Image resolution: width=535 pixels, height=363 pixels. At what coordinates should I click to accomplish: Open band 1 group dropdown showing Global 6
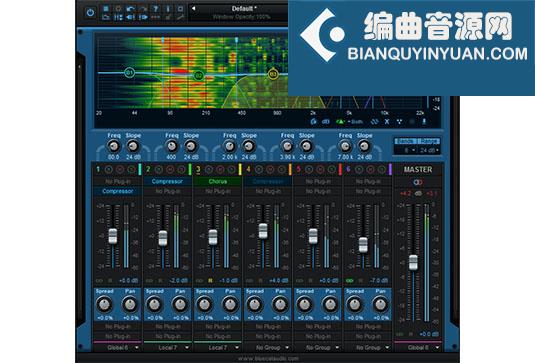coord(117,348)
